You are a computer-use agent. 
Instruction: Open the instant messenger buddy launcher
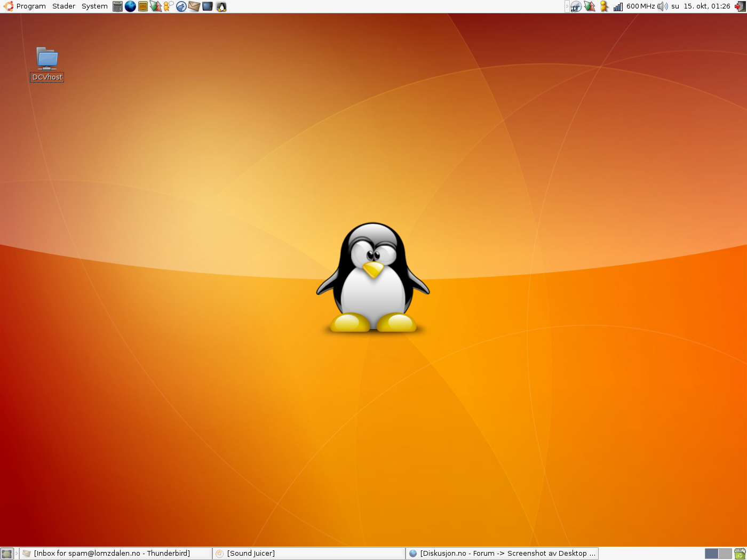[169, 6]
